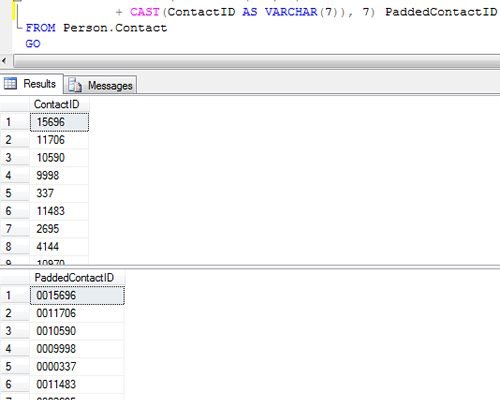Place cursor on the GO statement

click(x=33, y=44)
